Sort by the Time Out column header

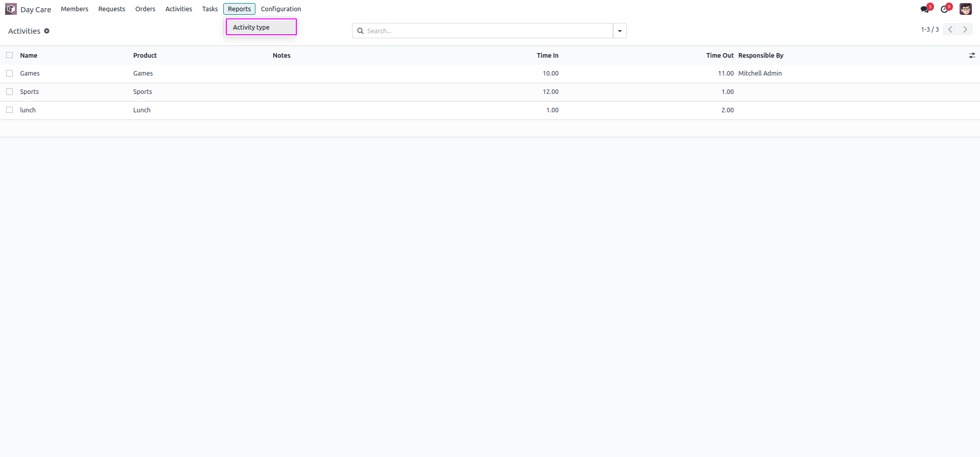coord(720,56)
